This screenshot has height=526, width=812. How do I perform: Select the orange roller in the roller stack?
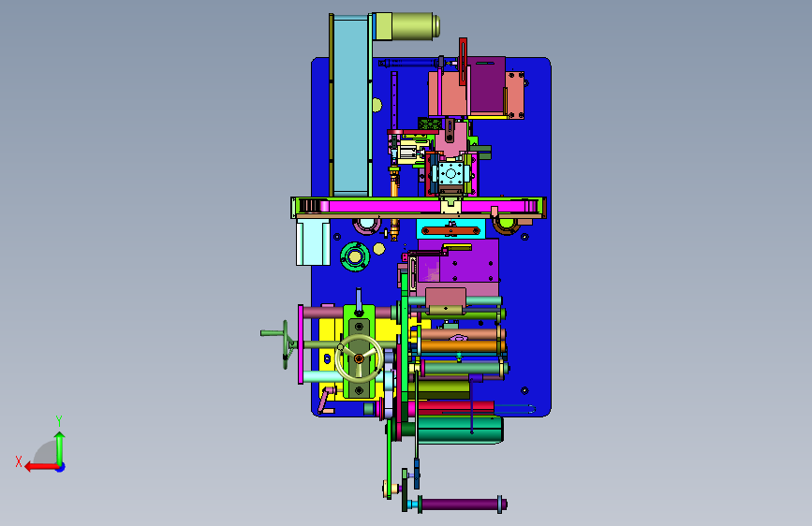pyautogui.click(x=459, y=346)
